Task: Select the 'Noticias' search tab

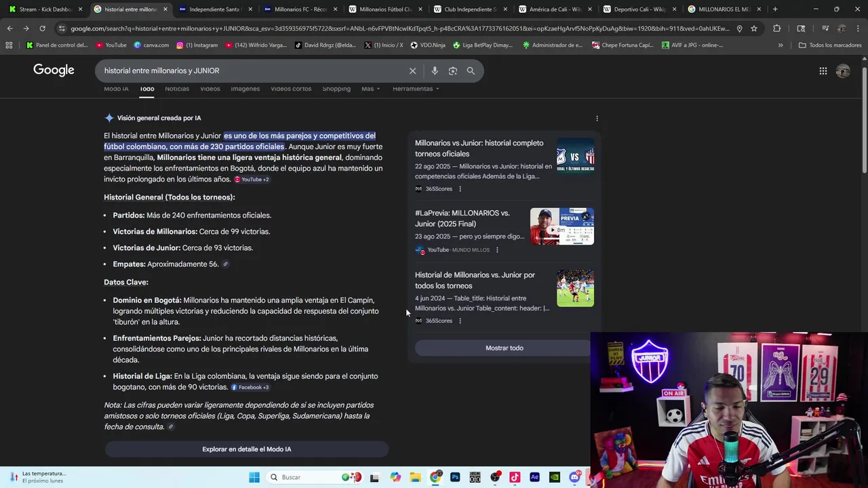Action: tap(177, 89)
